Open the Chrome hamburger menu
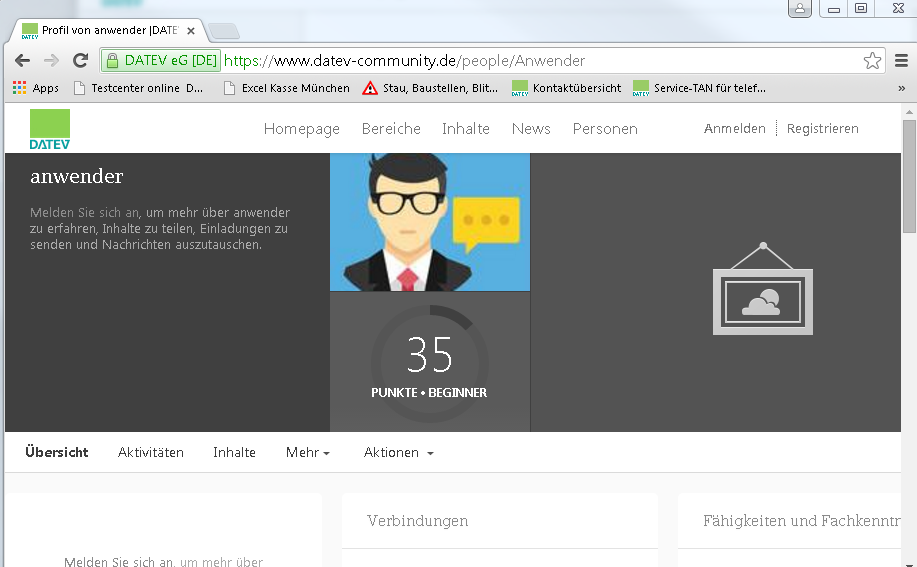The width and height of the screenshot is (917, 567). [901, 61]
